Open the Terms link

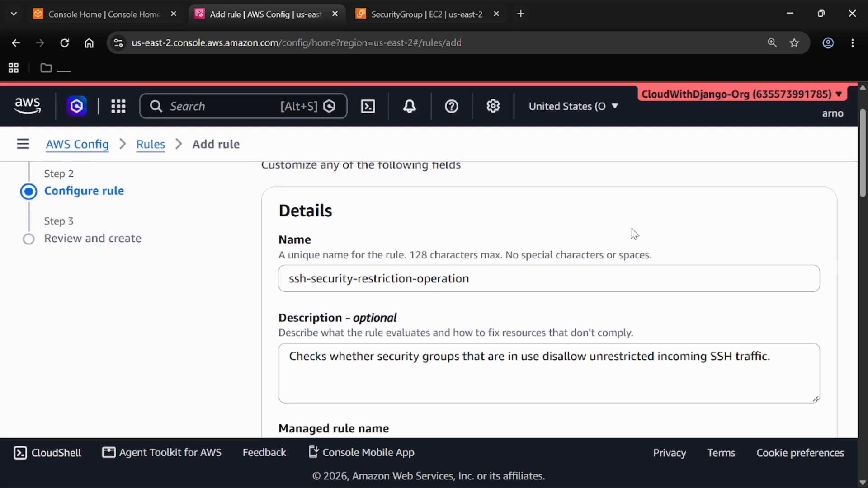click(721, 453)
